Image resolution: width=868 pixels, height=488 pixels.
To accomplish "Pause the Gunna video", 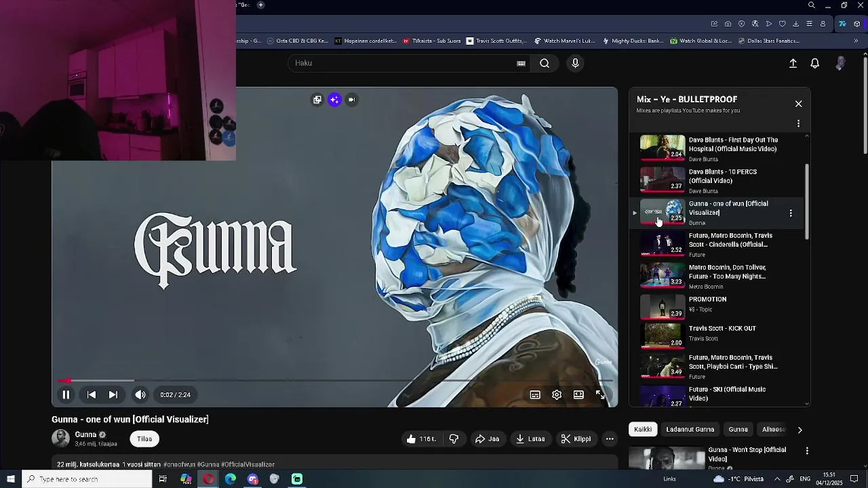I will pos(66,394).
